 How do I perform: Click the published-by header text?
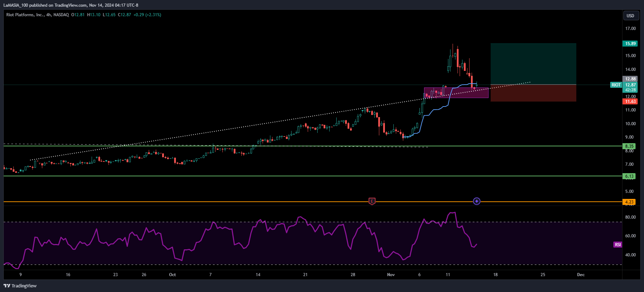pyautogui.click(x=71, y=5)
